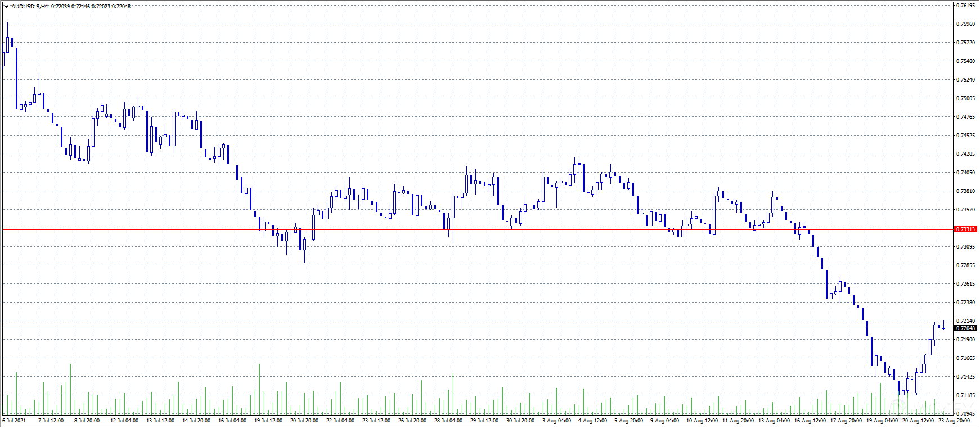Click the 17 Aug 20:00 time label
Image resolution: width=980 pixels, height=428 pixels.
(846, 421)
